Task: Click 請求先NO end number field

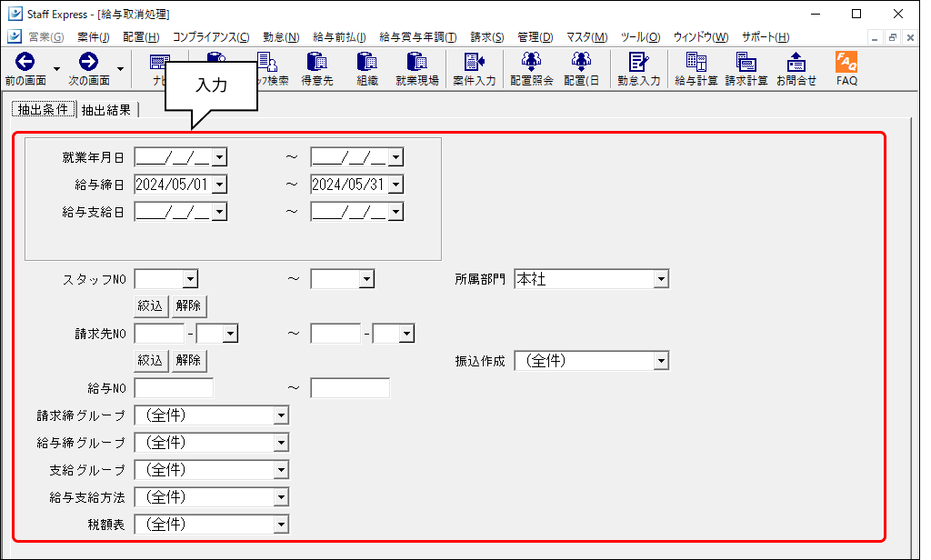Action: pyautogui.click(x=335, y=334)
